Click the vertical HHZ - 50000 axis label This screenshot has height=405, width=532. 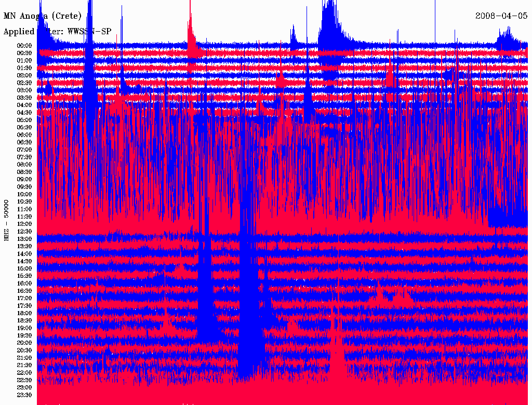[x=7, y=220]
